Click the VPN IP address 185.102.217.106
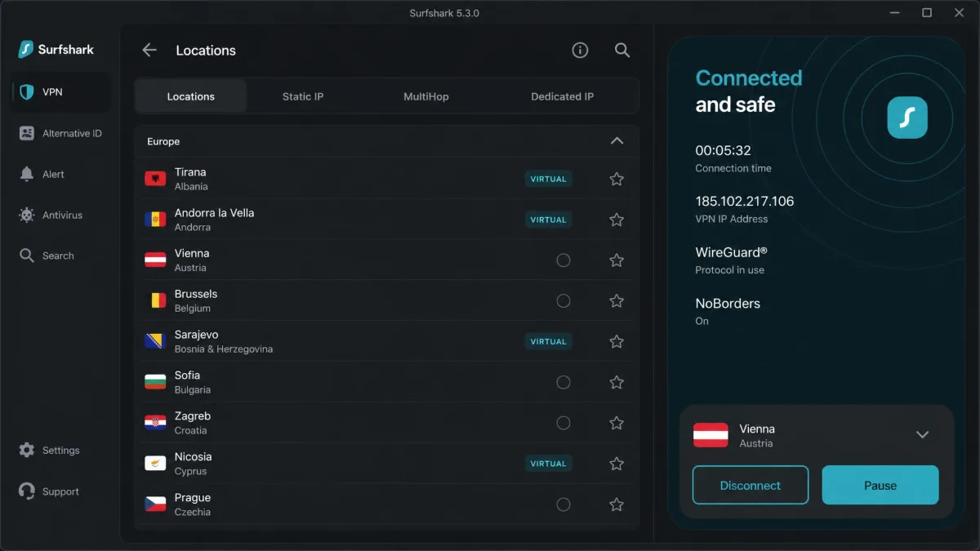980x551 pixels. 744,201
